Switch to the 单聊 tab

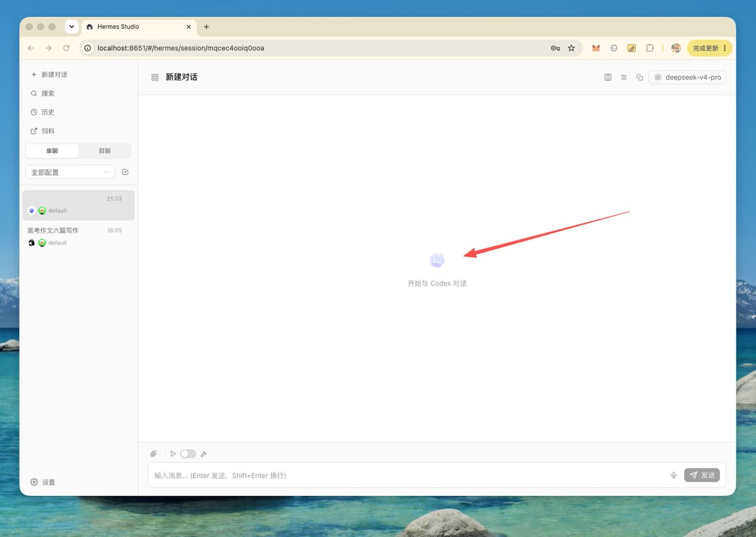52,151
